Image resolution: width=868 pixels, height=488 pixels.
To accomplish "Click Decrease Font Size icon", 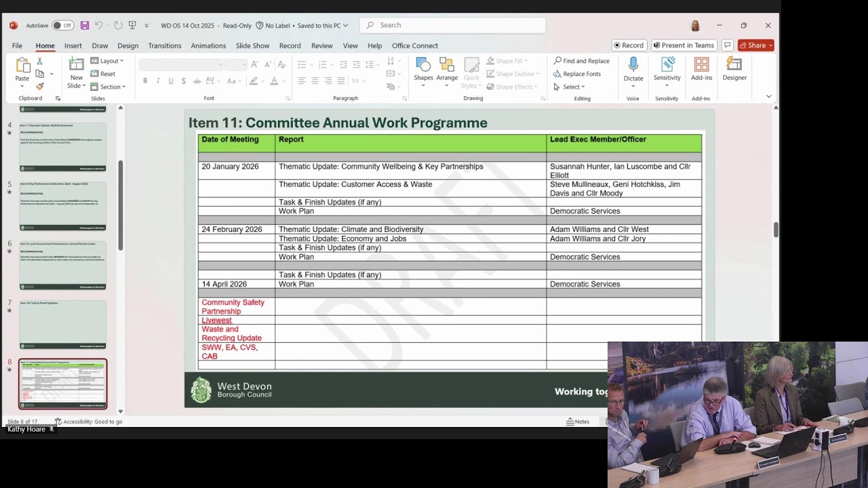I will click(x=267, y=64).
